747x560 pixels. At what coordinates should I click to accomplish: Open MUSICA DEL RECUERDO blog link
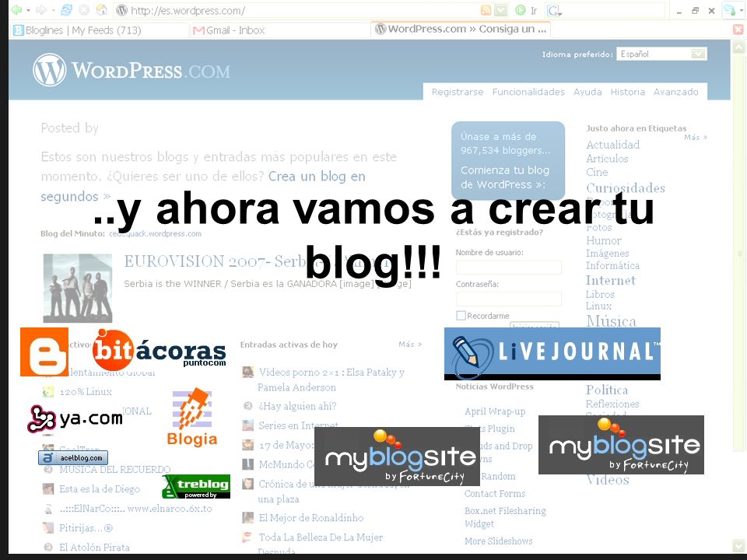point(115,470)
